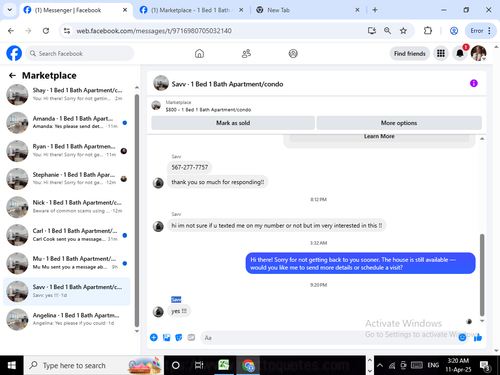
Task: Click the browser back arrow
Action: (x=11, y=31)
